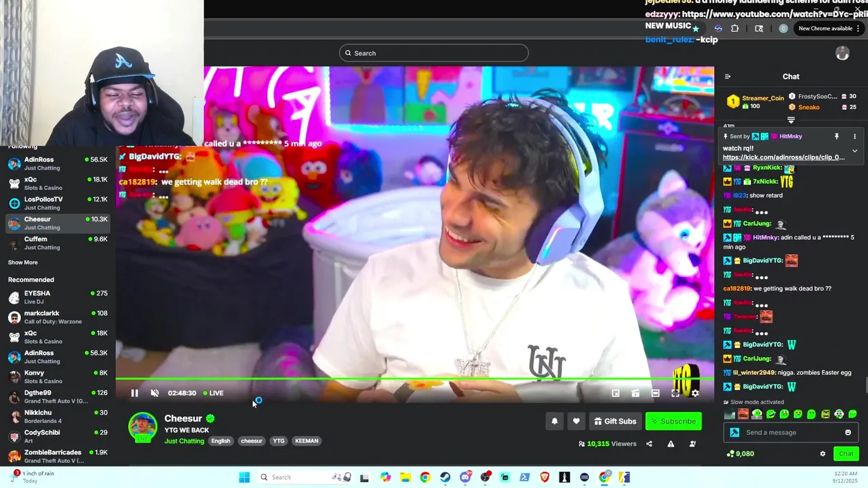868x488 pixels.
Task: Select the KEEMAN tag
Action: tap(307, 441)
